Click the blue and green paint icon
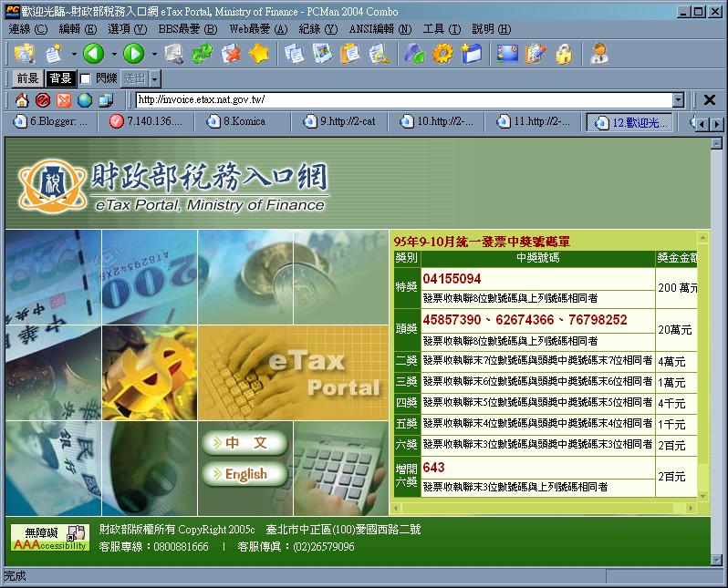This screenshot has height=588, width=728. point(414,54)
